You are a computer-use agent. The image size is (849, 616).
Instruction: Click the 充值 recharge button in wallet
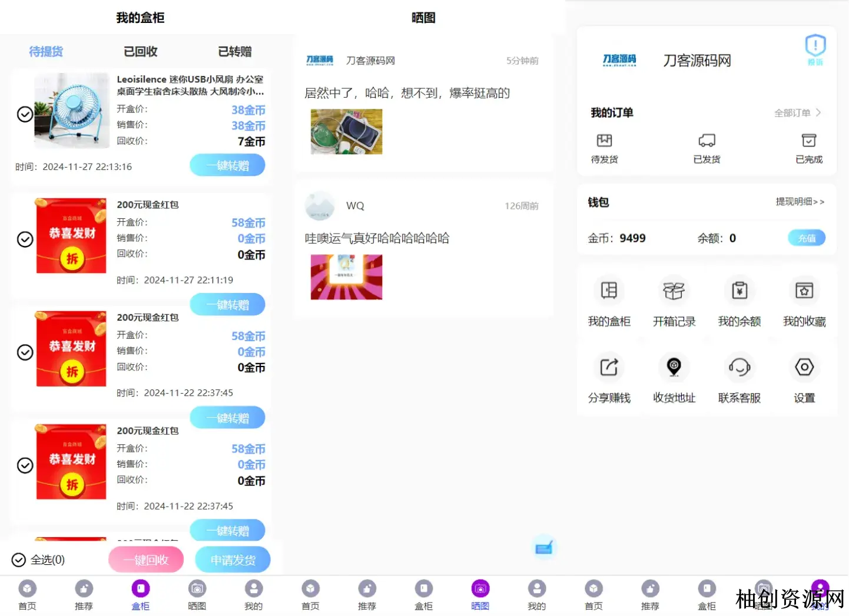pos(806,238)
